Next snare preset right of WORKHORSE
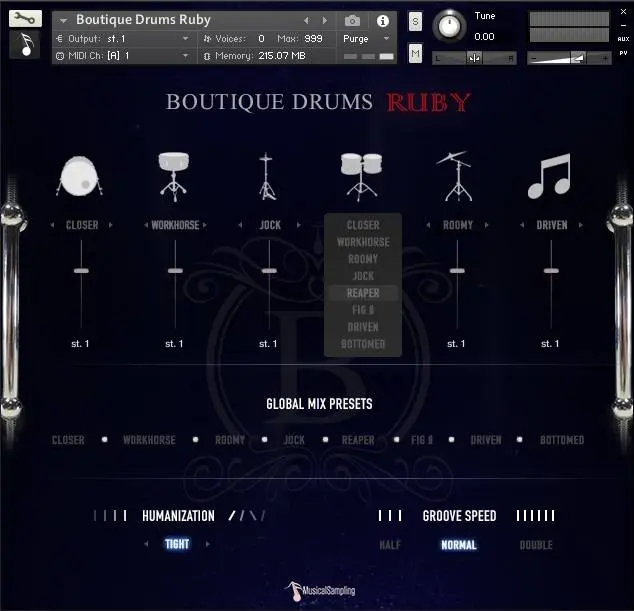The width and height of the screenshot is (634, 611). pos(204,225)
